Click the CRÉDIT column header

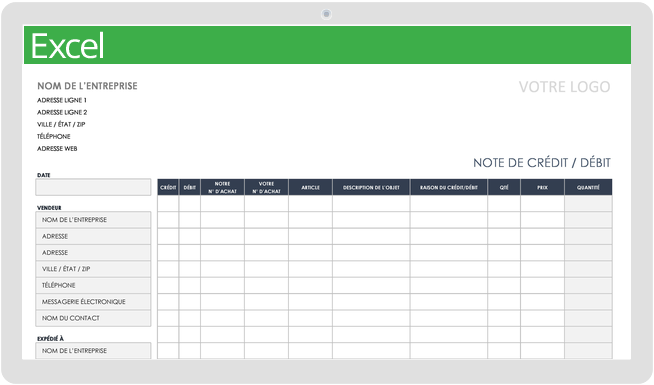point(168,187)
